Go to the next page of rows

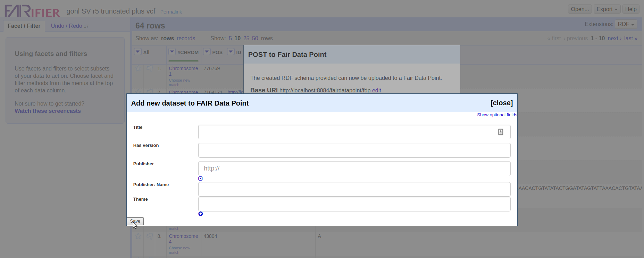pos(614,39)
